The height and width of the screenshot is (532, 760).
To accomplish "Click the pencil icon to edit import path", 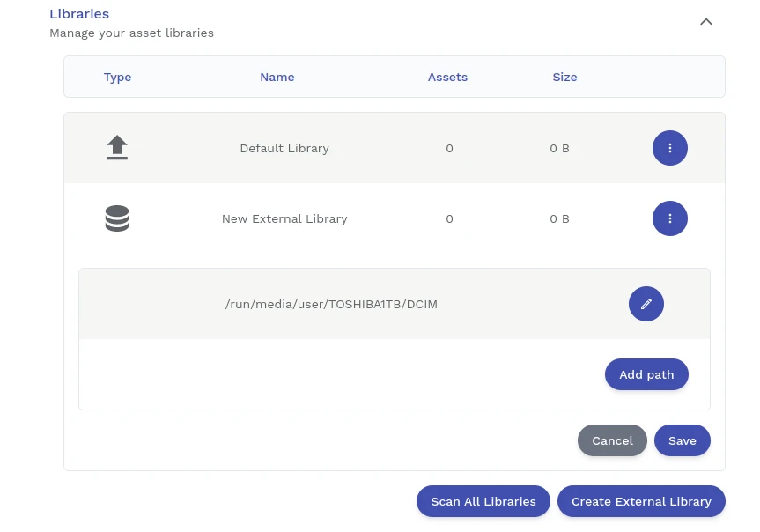I will [646, 304].
